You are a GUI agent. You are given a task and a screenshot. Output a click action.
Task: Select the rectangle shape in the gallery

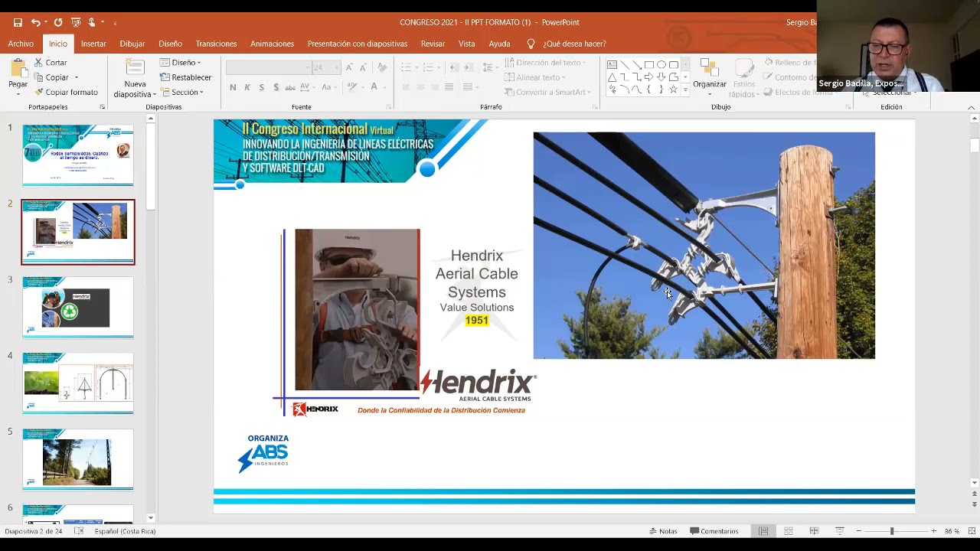[649, 65]
